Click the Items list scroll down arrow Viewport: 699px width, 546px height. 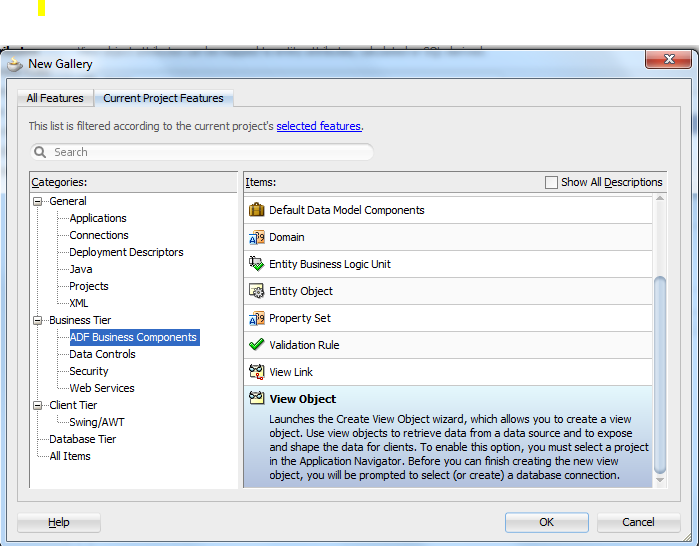660,480
